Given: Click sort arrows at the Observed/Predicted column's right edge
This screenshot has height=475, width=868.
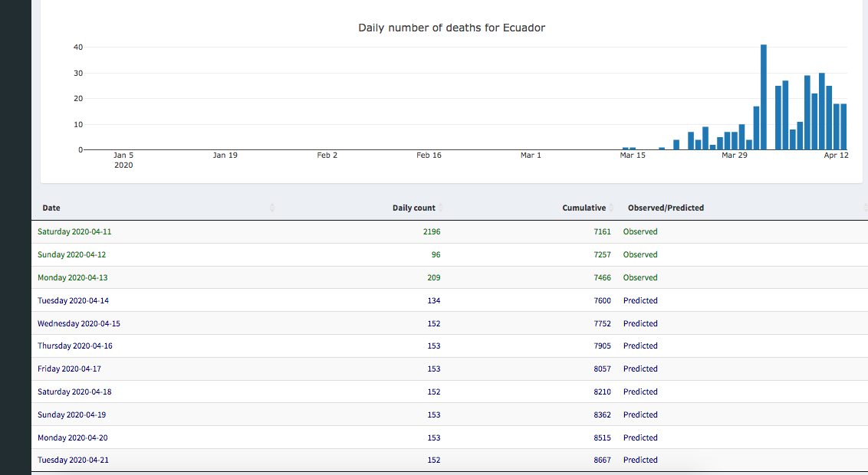Looking at the screenshot, I should (864, 208).
